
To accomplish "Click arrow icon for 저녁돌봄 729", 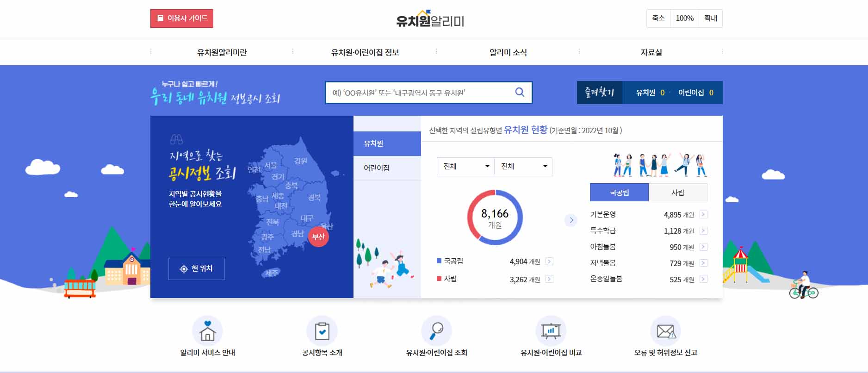I will tap(703, 263).
